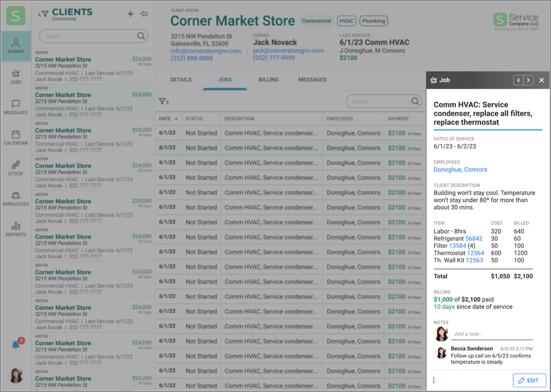Open the Reports section in sidebar

[16, 229]
